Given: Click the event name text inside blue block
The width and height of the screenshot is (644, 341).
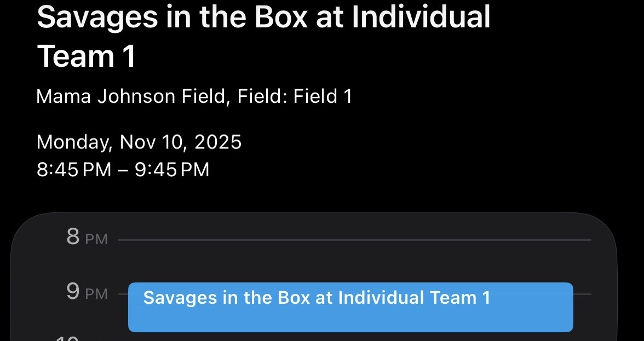Looking at the screenshot, I should (317, 298).
